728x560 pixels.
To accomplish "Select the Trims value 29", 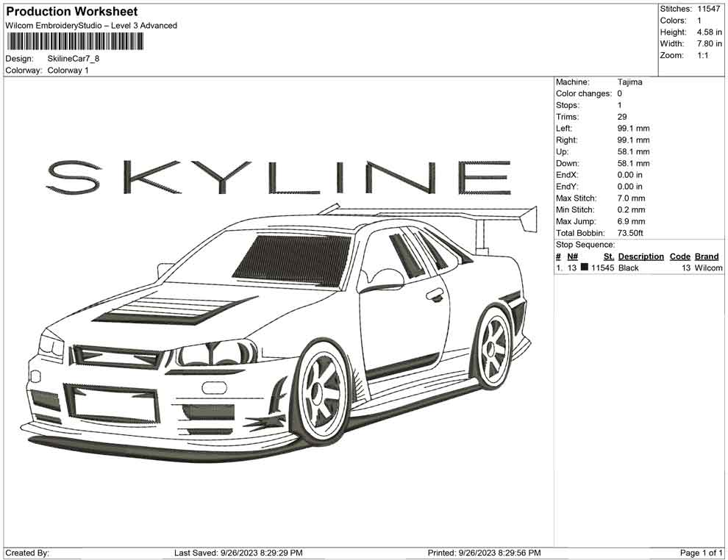I will click(622, 117).
